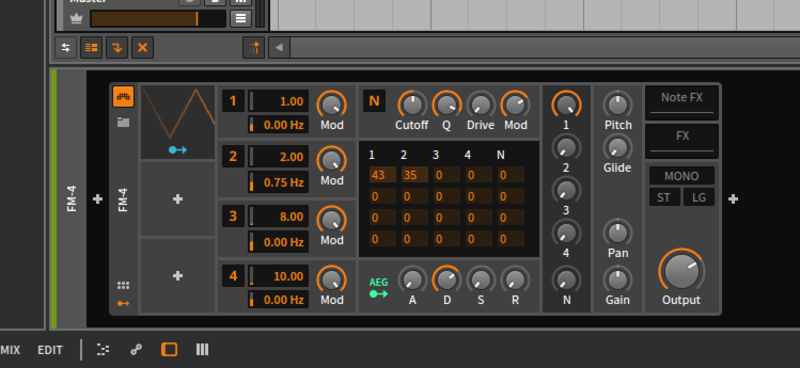Click the operator 2 level knob in mixer column
The width and height of the screenshot is (800, 368).
click(x=566, y=148)
